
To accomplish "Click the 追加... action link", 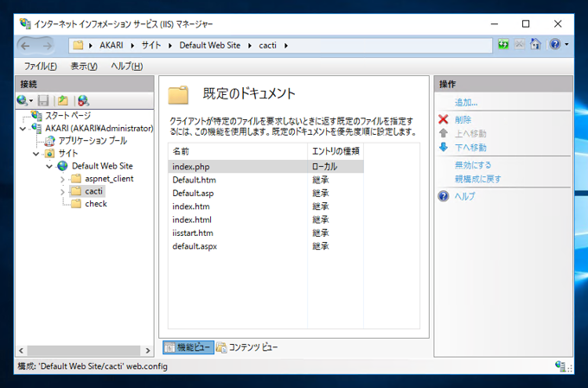I will [x=466, y=102].
